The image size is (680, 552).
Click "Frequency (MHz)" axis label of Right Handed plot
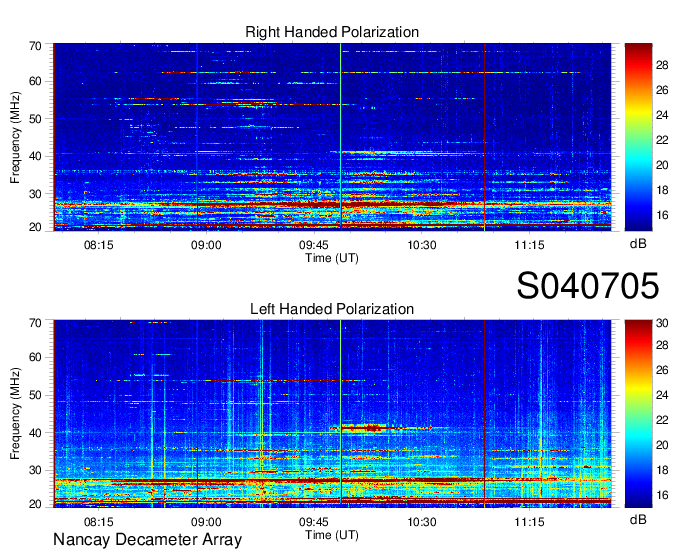[15, 137]
